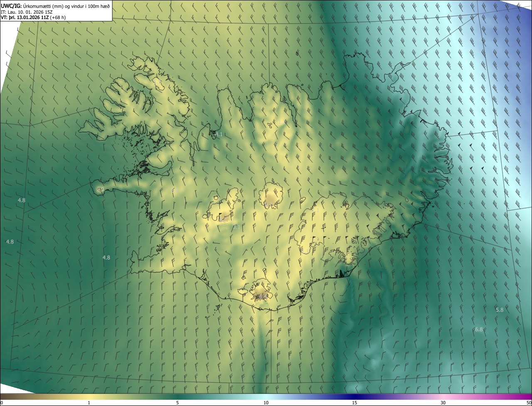
Task: Click the 5 tick label on the color scale
Action: [177, 403]
